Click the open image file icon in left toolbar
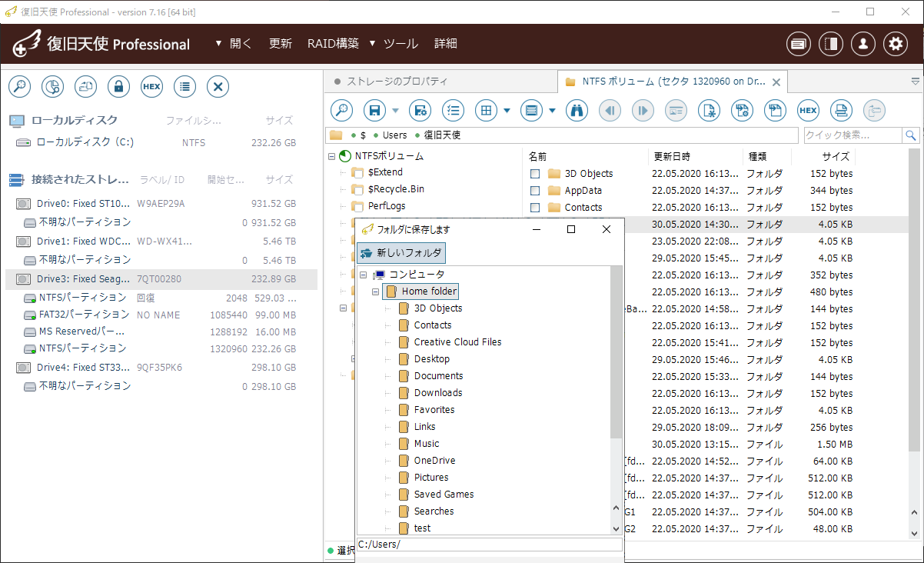 (85, 87)
